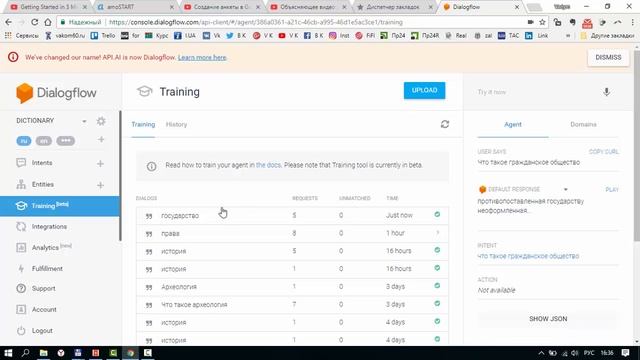Click COPY CURL link

click(x=604, y=152)
